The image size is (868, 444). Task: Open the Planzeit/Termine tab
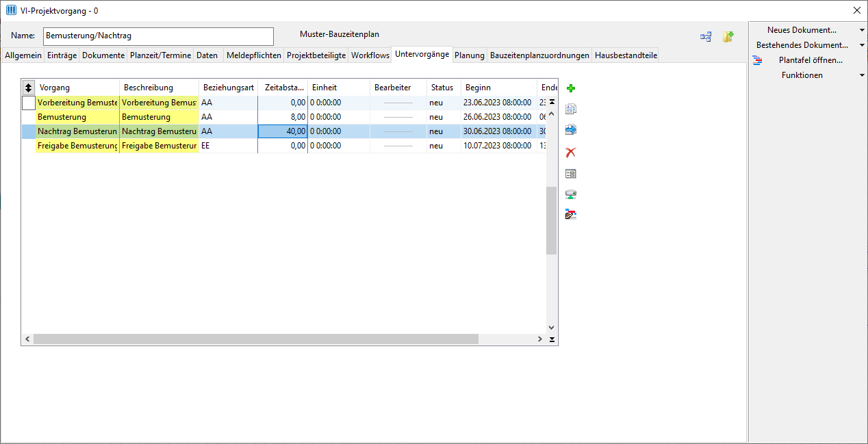(x=160, y=55)
